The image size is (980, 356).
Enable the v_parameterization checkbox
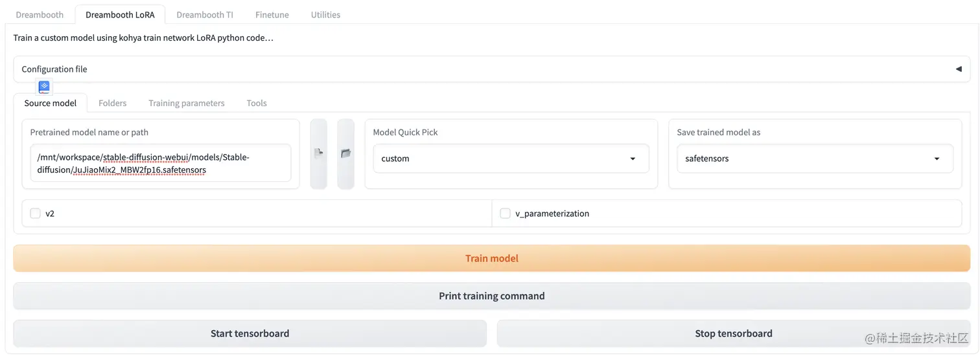click(x=506, y=213)
